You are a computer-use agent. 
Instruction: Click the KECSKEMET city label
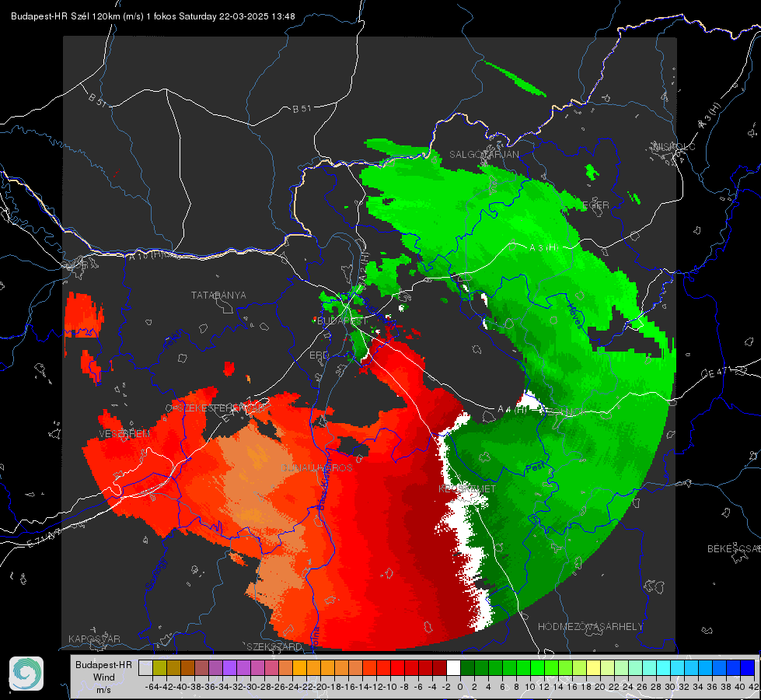click(467, 489)
